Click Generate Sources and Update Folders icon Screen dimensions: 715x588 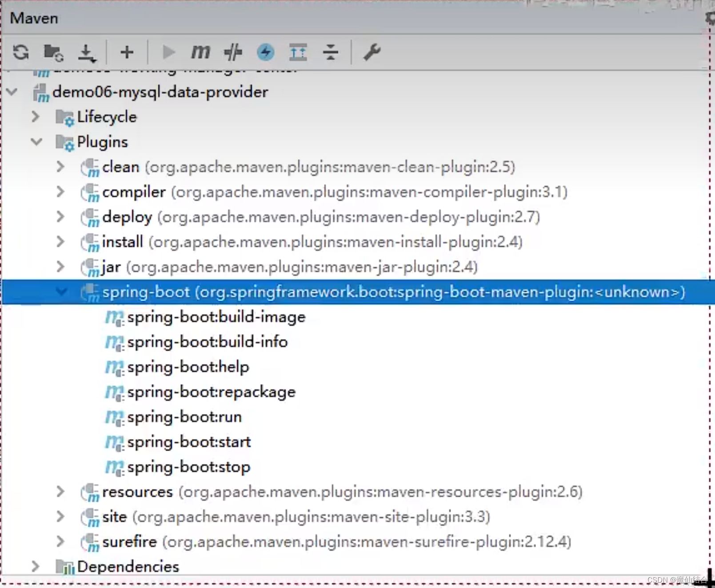click(x=54, y=52)
